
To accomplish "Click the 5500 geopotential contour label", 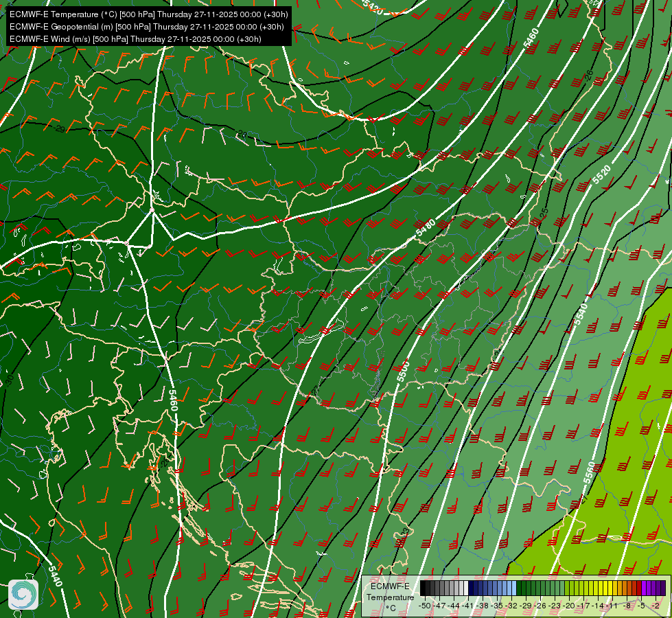I will tap(403, 371).
